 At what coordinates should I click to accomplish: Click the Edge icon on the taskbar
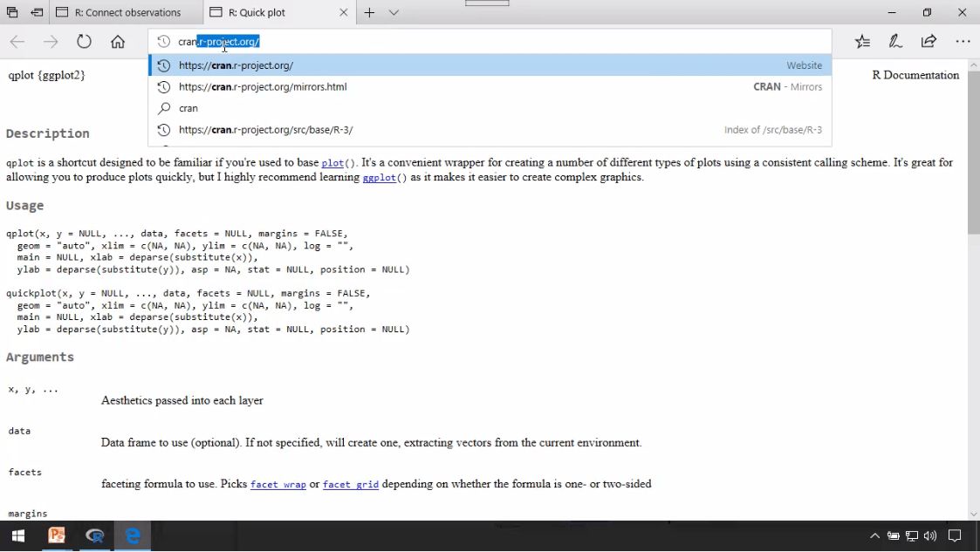point(133,535)
